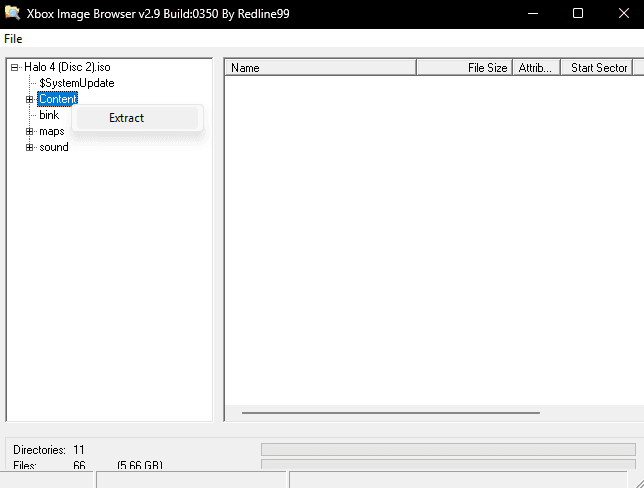Collapse the Halo 4 (Disc 2).iso root node
The image size is (644, 488).
(x=14, y=67)
